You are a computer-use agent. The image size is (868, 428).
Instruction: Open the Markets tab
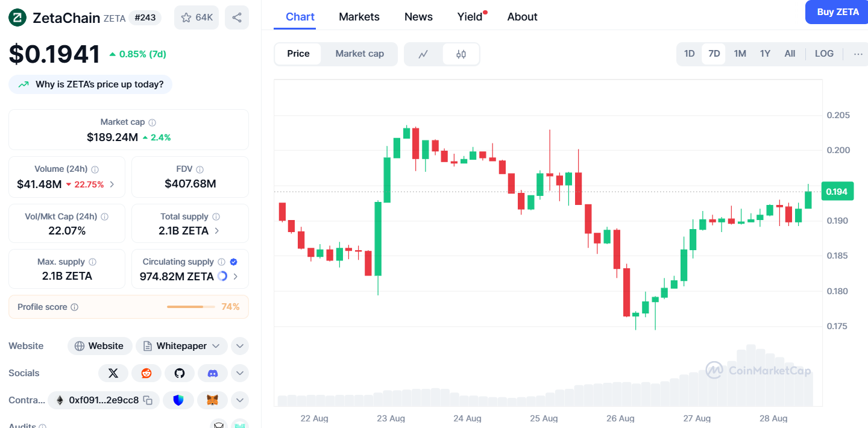359,17
